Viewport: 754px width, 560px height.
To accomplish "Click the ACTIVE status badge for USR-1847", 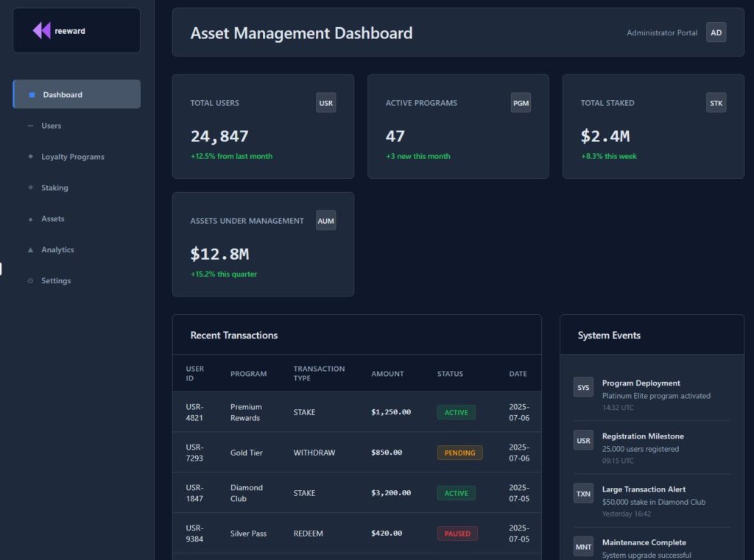I will pyautogui.click(x=456, y=493).
